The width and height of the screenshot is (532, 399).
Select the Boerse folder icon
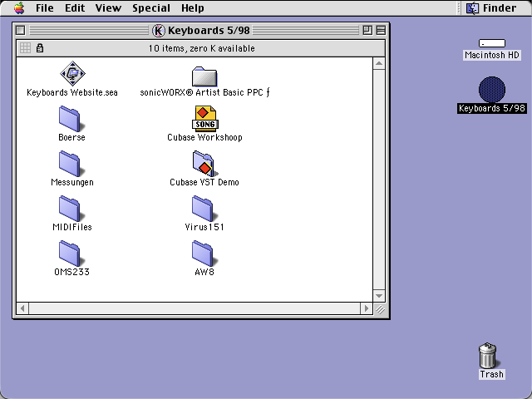71,119
